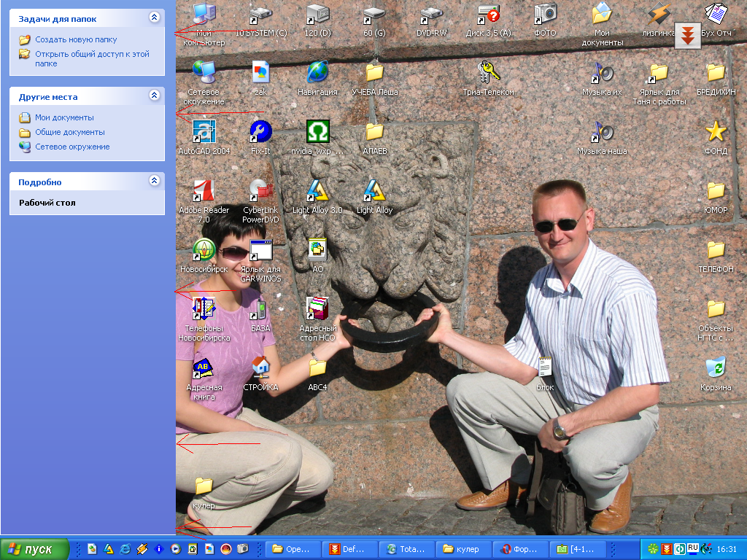Open the Корзина recycle bin
The height and width of the screenshot is (560, 747).
click(x=716, y=368)
